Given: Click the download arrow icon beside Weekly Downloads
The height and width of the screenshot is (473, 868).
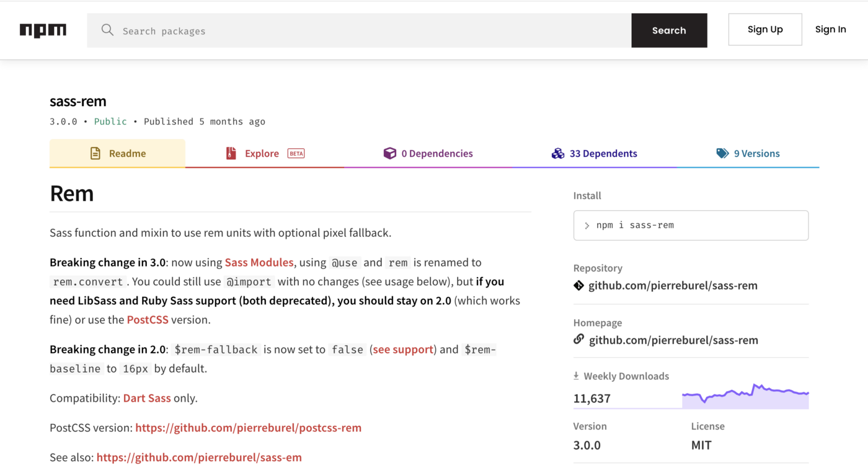Looking at the screenshot, I should 576,376.
